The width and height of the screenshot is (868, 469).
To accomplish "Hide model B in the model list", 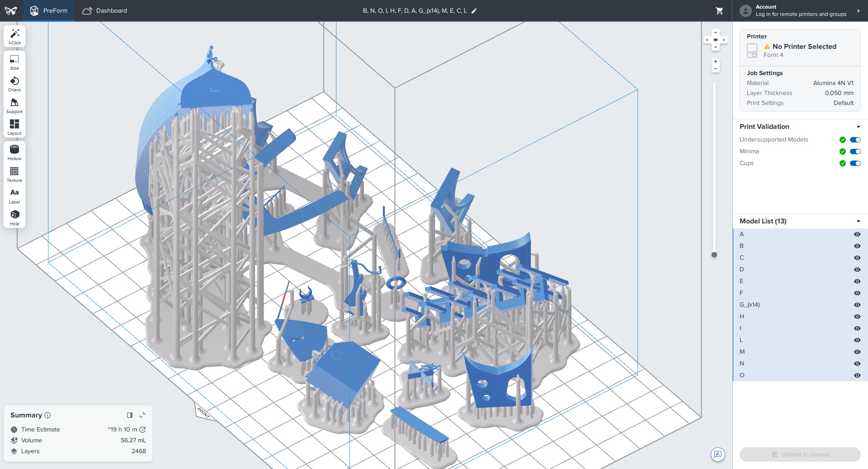I will (857, 246).
